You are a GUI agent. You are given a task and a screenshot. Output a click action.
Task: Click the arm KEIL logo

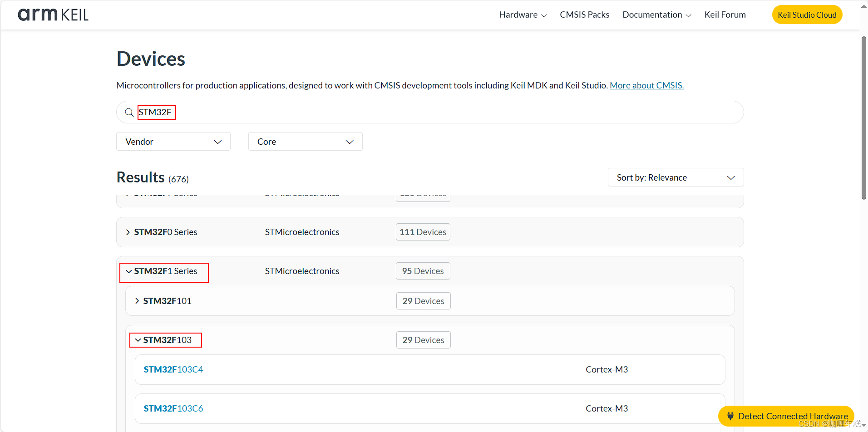pos(53,15)
